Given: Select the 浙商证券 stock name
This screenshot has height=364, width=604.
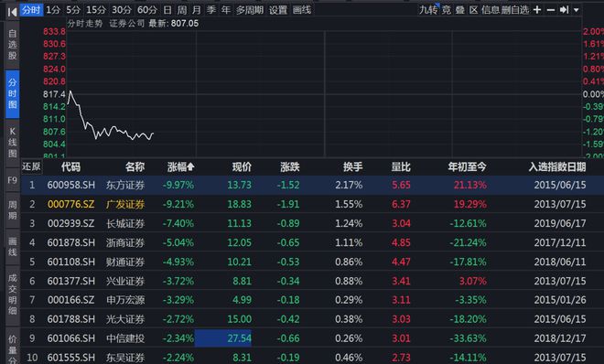Looking at the screenshot, I should click(125, 242).
